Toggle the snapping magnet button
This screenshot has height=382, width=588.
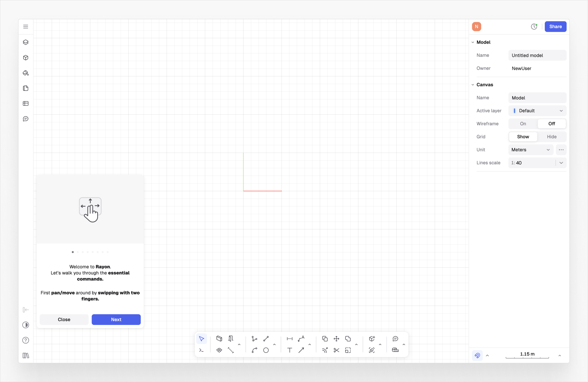tap(477, 355)
